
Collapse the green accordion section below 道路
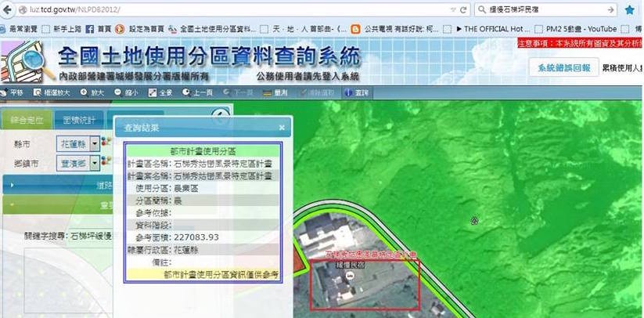click(58, 204)
